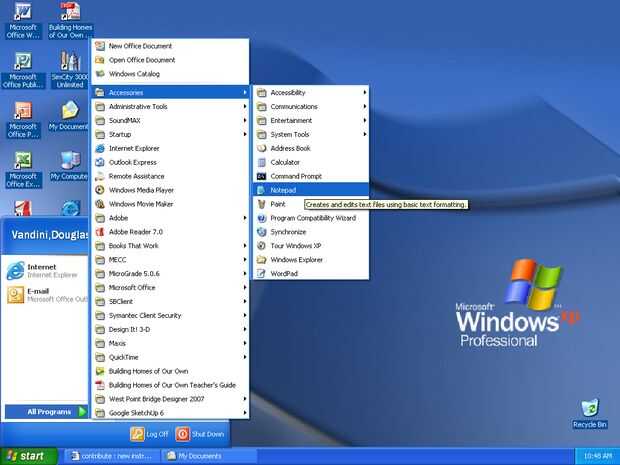Expand Symantec Client Security submenu
The height and width of the screenshot is (465, 620).
[170, 316]
